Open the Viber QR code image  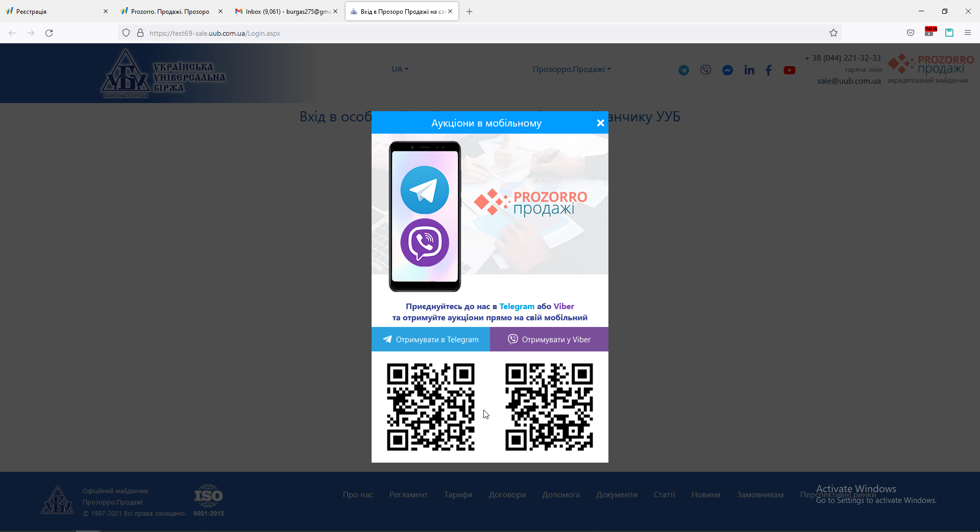pos(549,407)
